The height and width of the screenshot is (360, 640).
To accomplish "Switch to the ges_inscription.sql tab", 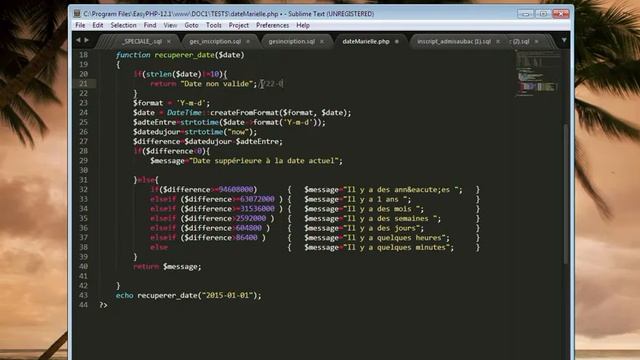I will [x=215, y=41].
